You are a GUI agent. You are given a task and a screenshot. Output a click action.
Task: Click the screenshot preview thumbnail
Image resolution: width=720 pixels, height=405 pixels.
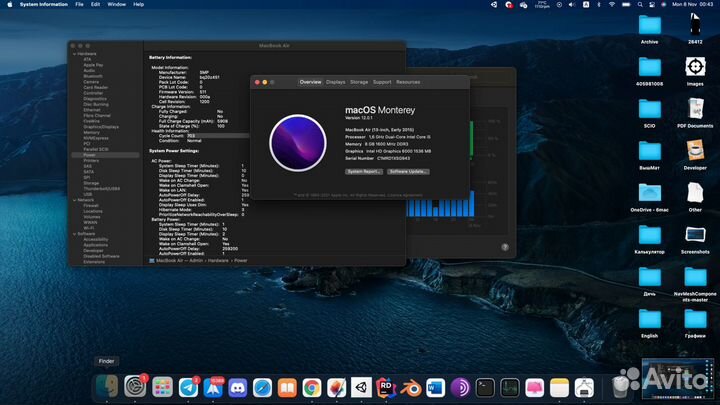pyautogui.click(x=678, y=378)
